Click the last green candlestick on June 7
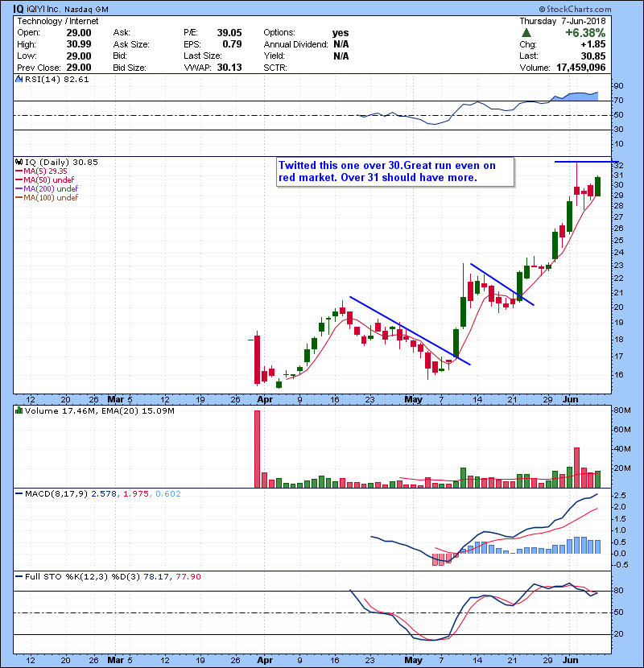The image size is (644, 668). (x=598, y=186)
